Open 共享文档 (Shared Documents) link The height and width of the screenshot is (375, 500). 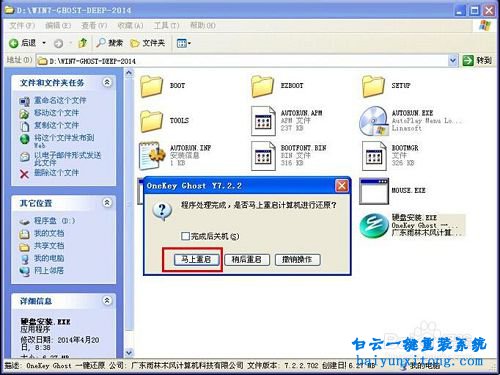49,246
